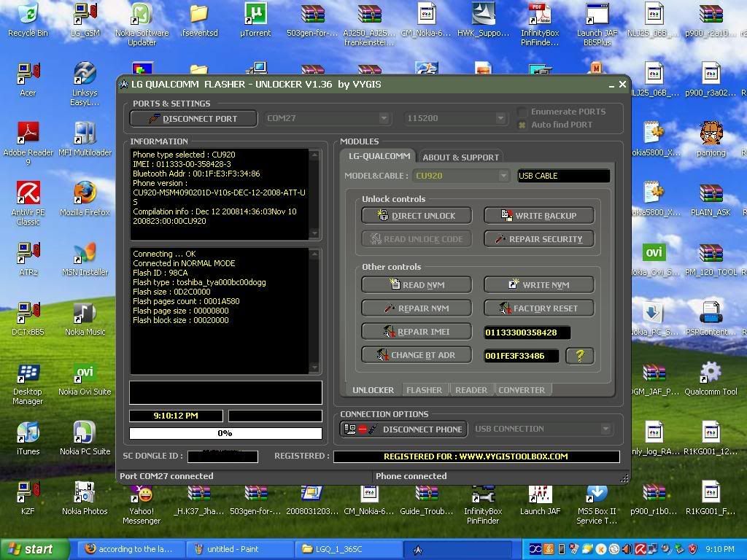Click the REPAIR IMEI button

(417, 332)
